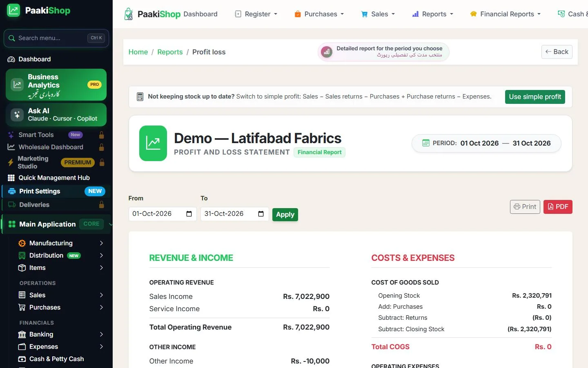The image size is (588, 368).
Task: Open Quick Management Hub grid icon
Action: (11, 178)
